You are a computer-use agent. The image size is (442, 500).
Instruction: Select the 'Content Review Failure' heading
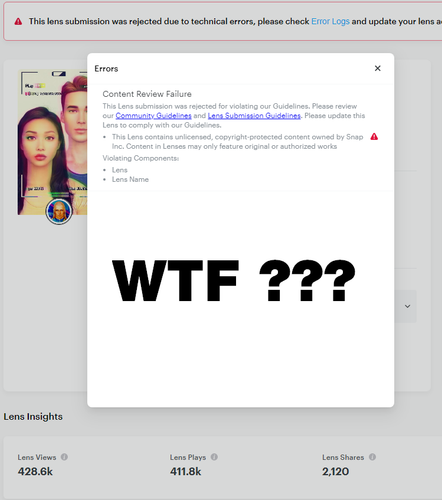147,94
